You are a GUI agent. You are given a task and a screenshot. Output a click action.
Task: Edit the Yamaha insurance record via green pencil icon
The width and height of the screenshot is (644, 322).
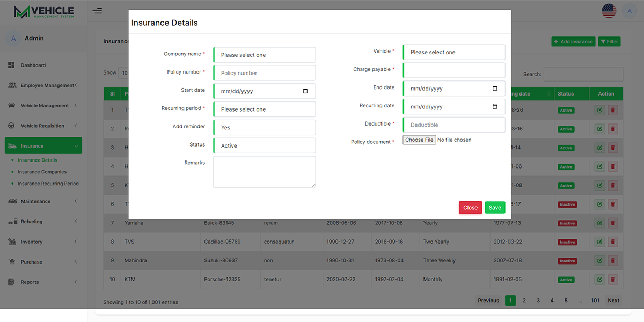(599, 223)
